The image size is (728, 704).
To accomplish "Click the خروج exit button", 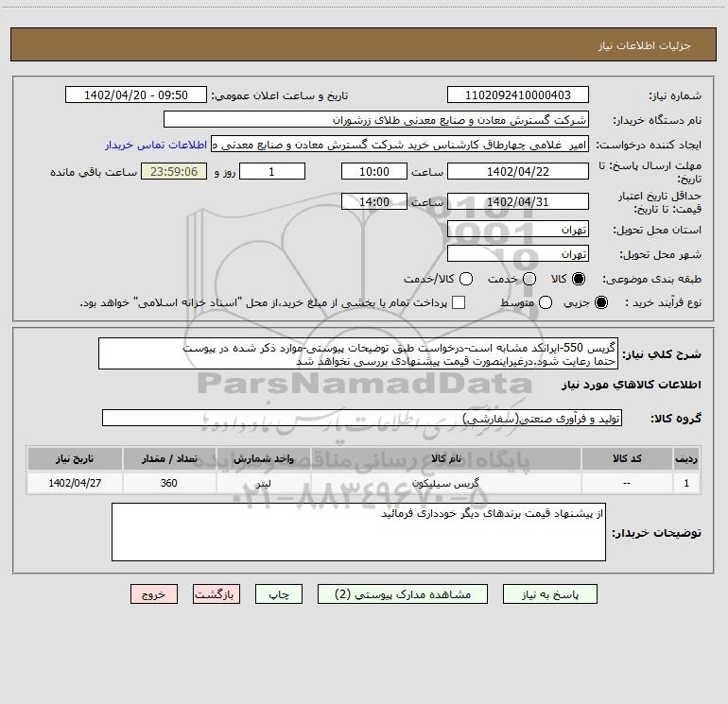I will pyautogui.click(x=154, y=594).
